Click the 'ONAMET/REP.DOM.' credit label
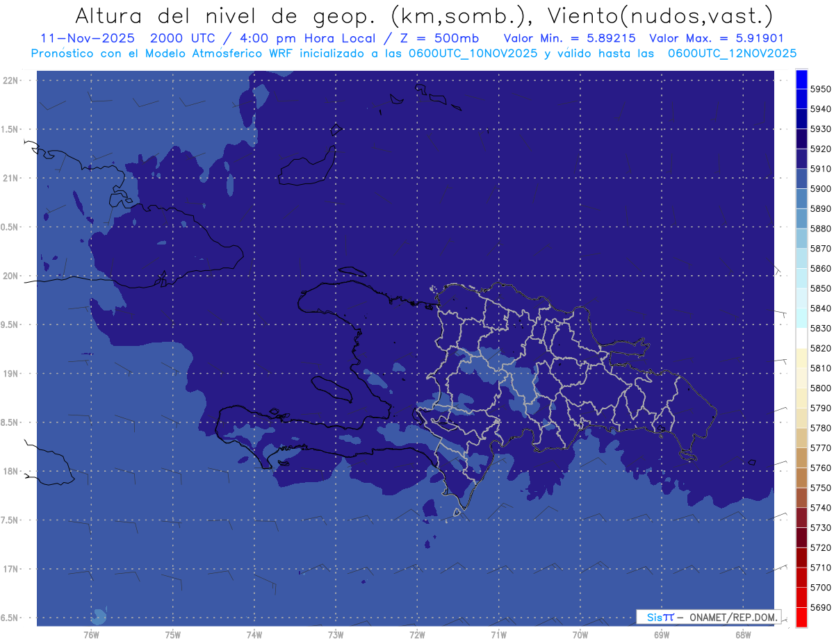The image size is (834, 644). point(732,616)
